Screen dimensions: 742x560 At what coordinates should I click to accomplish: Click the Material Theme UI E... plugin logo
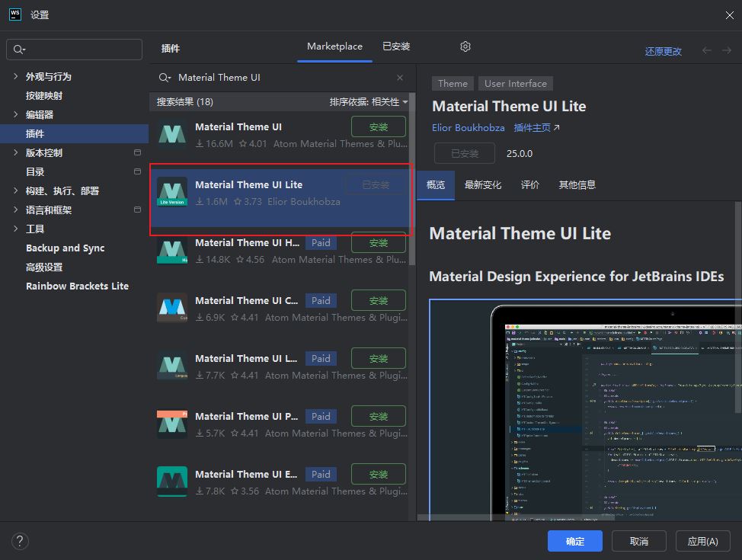coord(172,482)
